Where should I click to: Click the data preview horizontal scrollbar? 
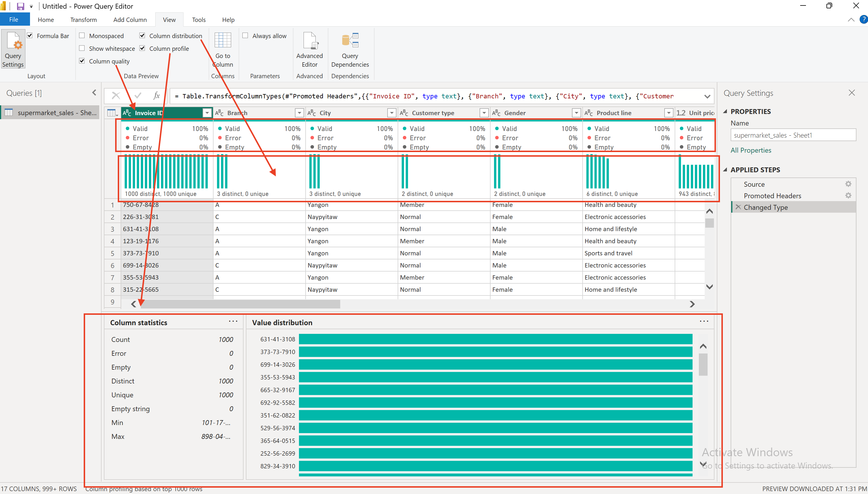240,304
